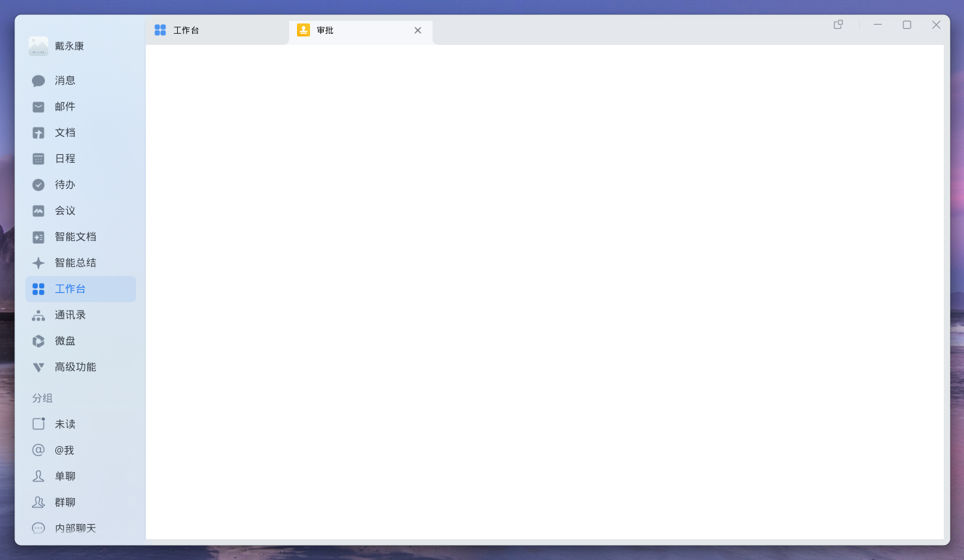Click the pop-out window icon in title bar
This screenshot has width=964, height=560.
(838, 25)
